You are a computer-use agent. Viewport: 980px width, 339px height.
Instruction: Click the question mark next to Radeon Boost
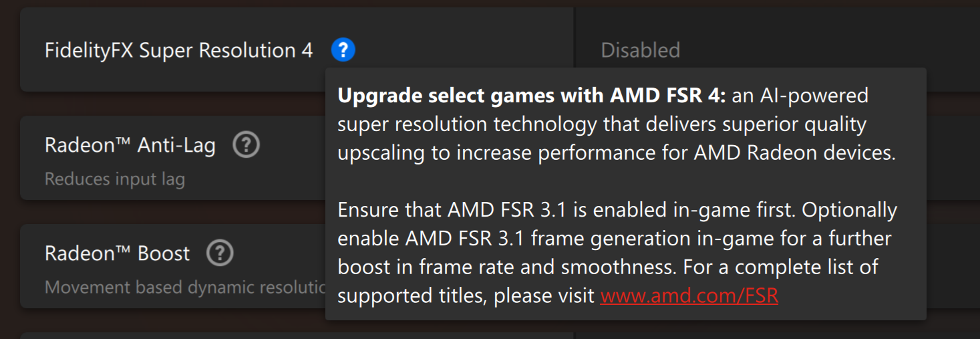[220, 253]
